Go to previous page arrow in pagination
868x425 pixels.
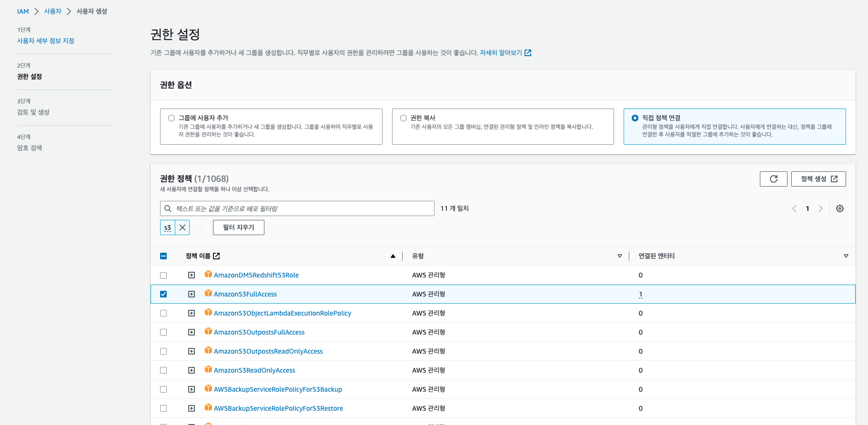click(794, 208)
